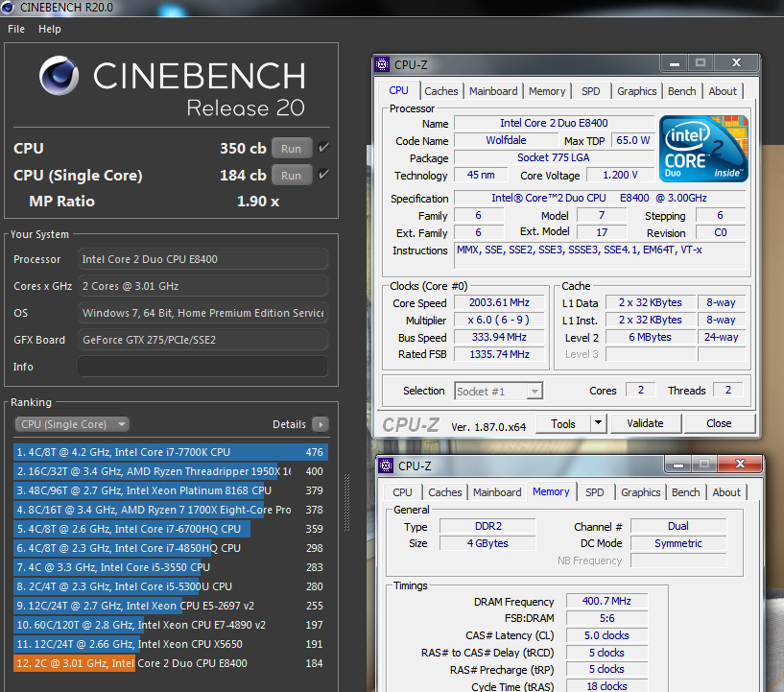The width and height of the screenshot is (784, 692).
Task: Select CPU tab in upper CPU-Z window
Action: [398, 90]
